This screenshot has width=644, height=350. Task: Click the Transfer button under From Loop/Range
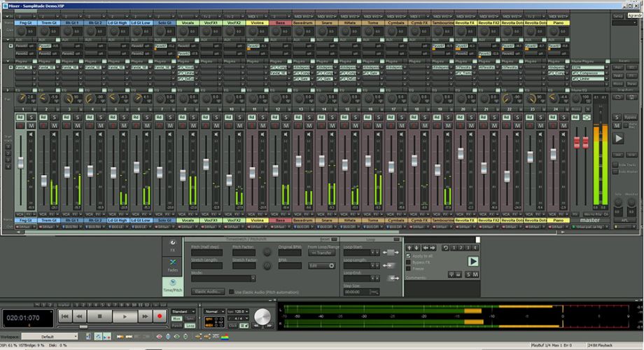click(322, 253)
